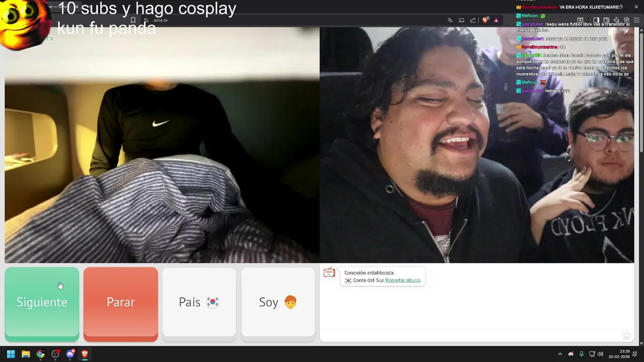Screen dimensions: 644x362
Task: Open the Windows Start menu
Action: click(x=11, y=354)
